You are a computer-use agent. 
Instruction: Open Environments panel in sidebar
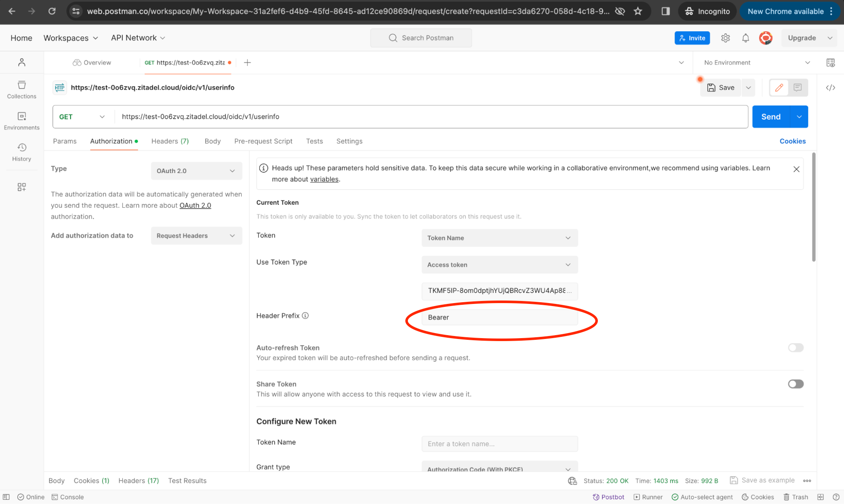pyautogui.click(x=22, y=121)
